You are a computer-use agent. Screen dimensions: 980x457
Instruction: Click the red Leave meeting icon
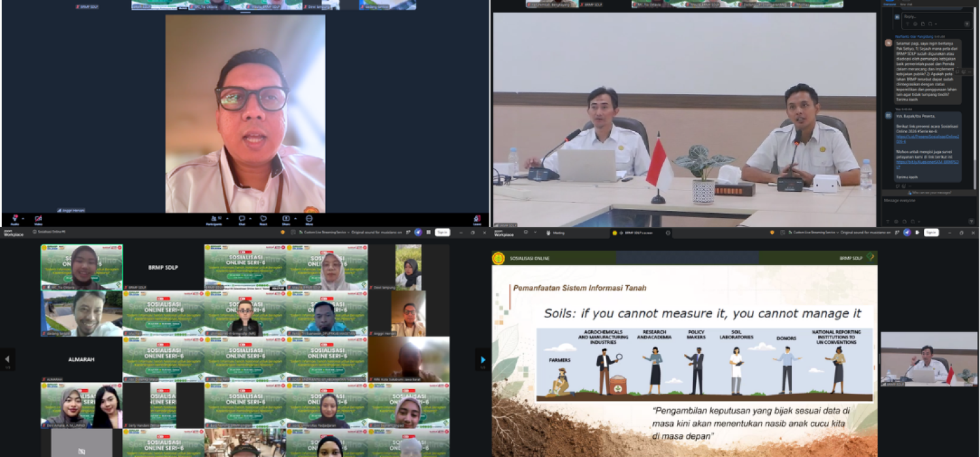[x=477, y=219]
